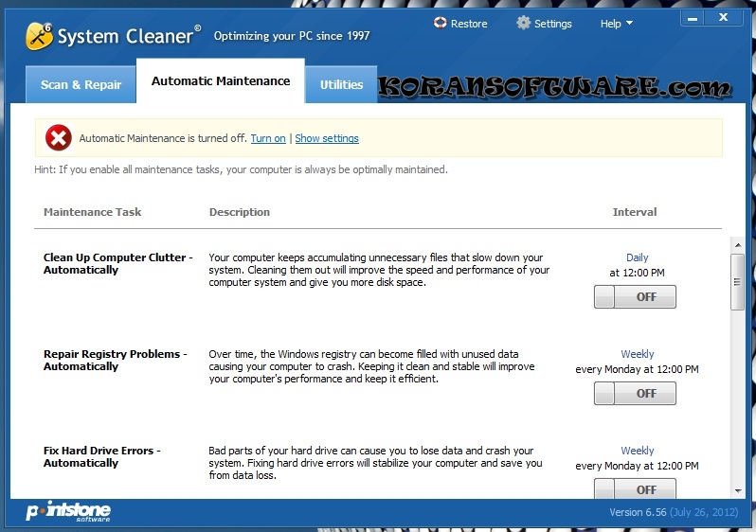
Task: Click the red error X icon
Action: 59,138
